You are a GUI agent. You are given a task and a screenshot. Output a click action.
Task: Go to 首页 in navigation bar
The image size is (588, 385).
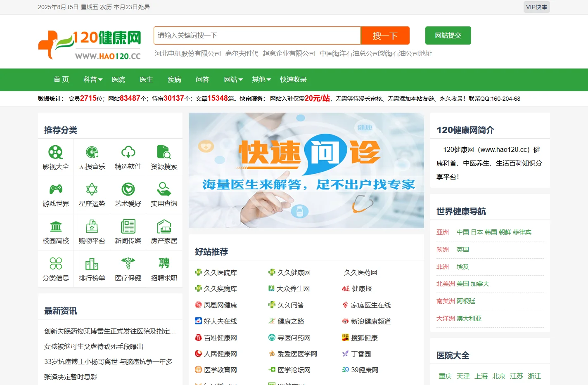[61, 80]
